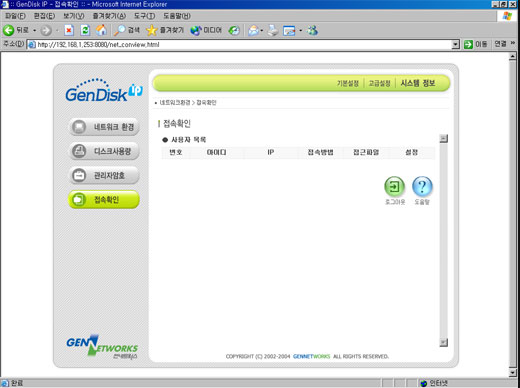This screenshot has width=520, height=388.
Task: Open the 편집(E) menu
Action: tap(44, 16)
